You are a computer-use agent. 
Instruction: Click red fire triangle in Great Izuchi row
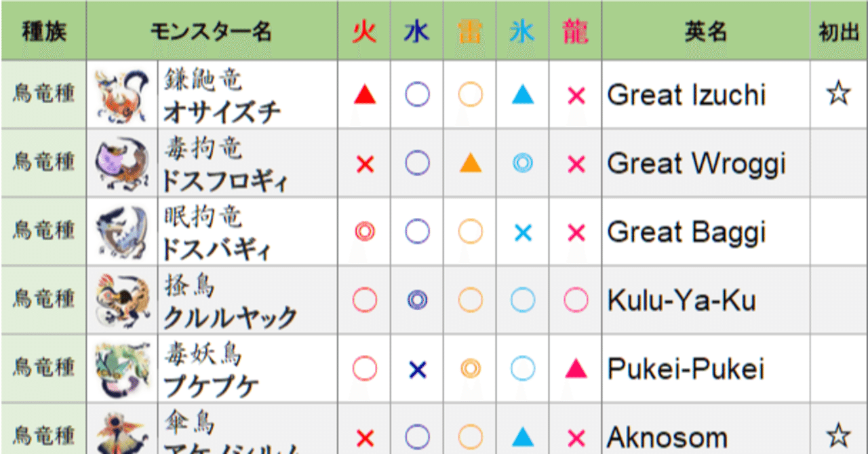click(365, 95)
